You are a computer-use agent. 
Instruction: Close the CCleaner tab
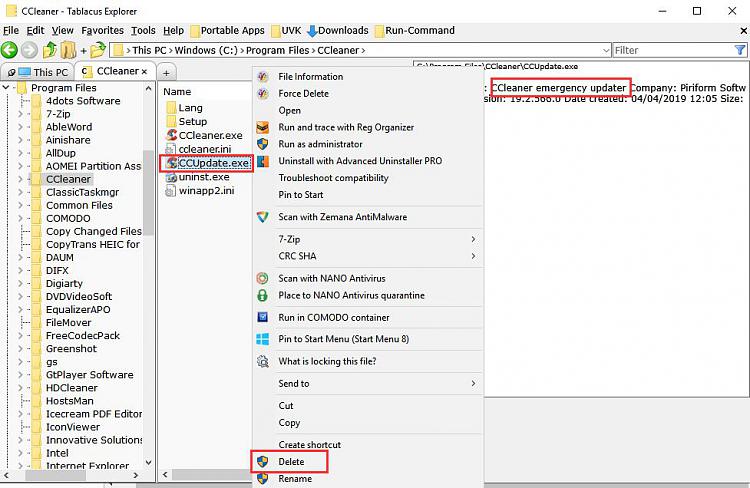pyautogui.click(x=144, y=72)
